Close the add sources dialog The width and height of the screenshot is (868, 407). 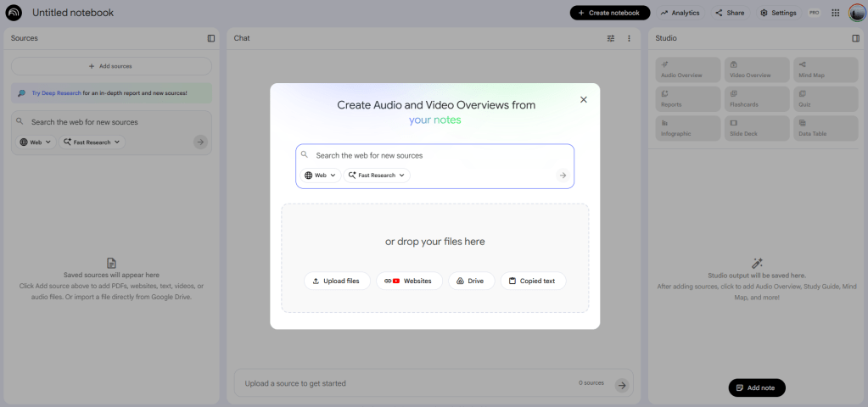[x=583, y=99]
